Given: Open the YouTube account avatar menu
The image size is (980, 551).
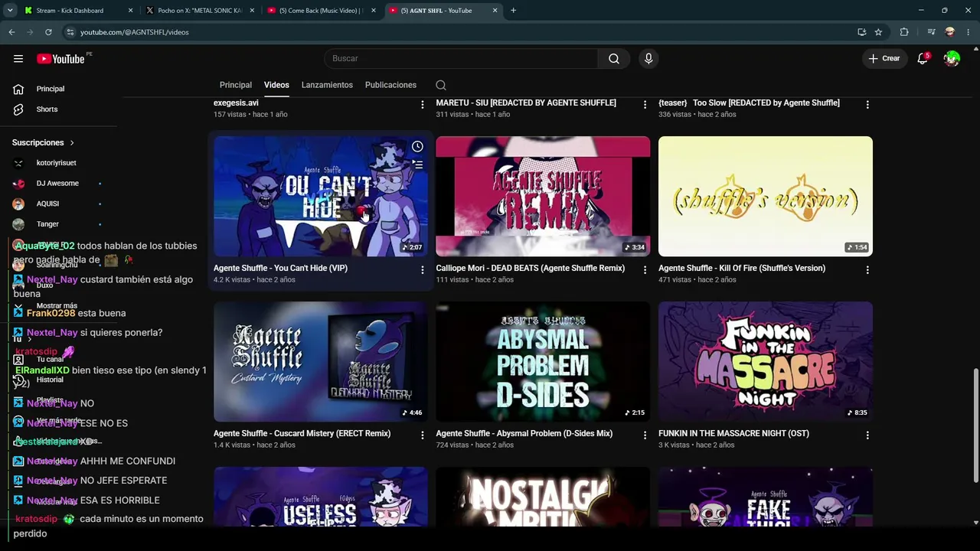Looking at the screenshot, I should (952, 59).
